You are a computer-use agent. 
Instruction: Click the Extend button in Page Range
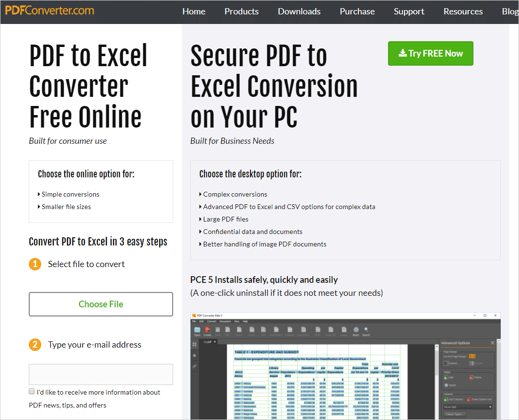tap(452, 363)
